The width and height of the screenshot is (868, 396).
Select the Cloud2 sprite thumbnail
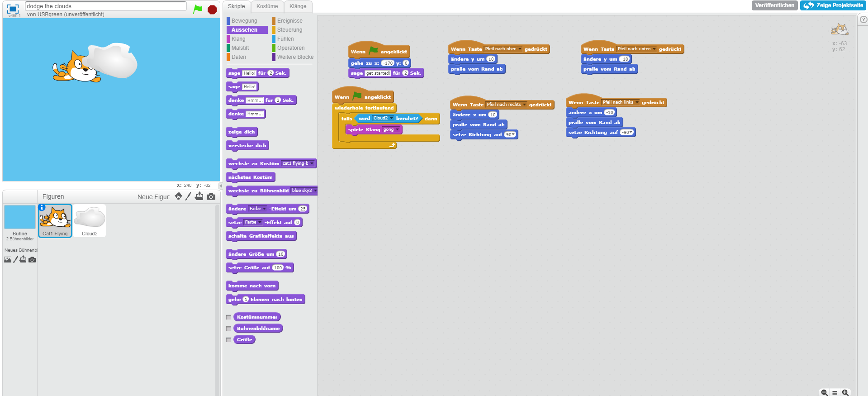click(x=90, y=220)
